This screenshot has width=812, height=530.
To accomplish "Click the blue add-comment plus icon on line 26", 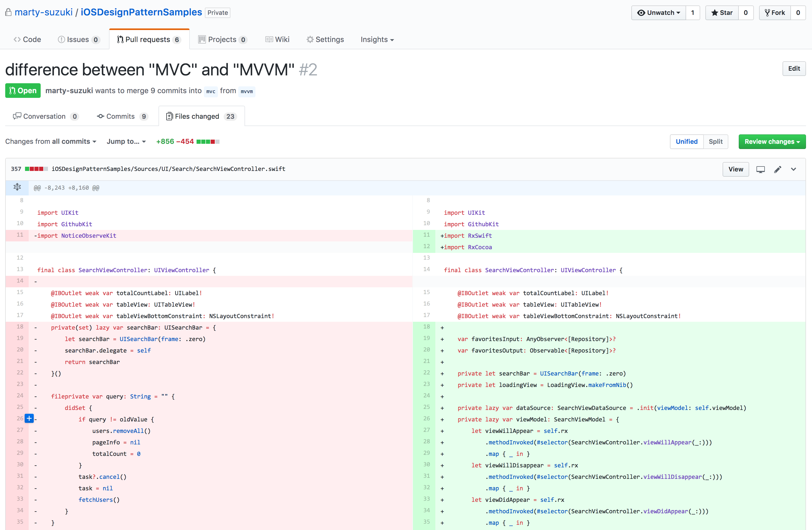I will tap(29, 418).
